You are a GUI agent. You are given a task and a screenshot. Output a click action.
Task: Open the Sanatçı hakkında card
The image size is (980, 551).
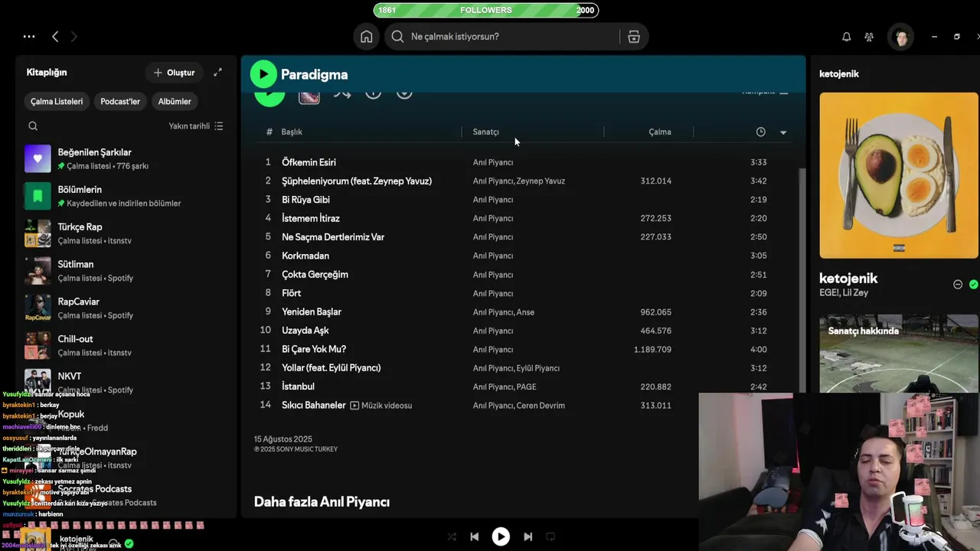point(899,354)
